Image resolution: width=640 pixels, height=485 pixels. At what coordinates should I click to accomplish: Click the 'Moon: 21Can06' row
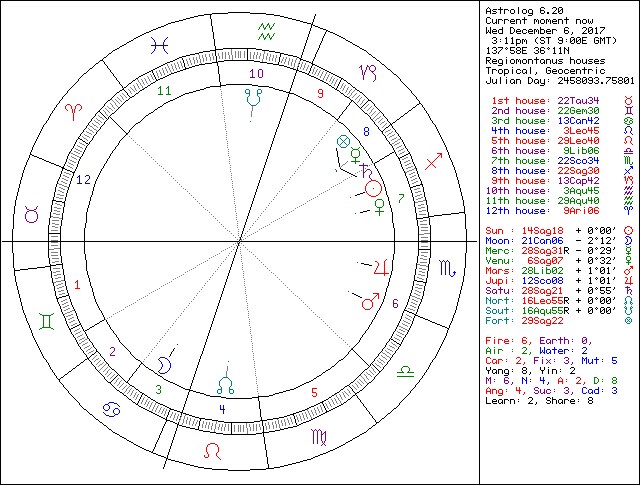[x=559, y=241]
